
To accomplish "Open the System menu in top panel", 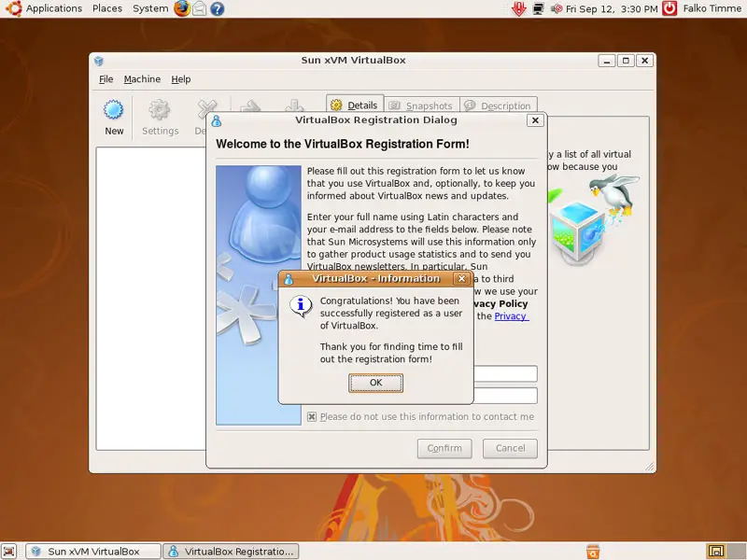I will (x=150, y=8).
